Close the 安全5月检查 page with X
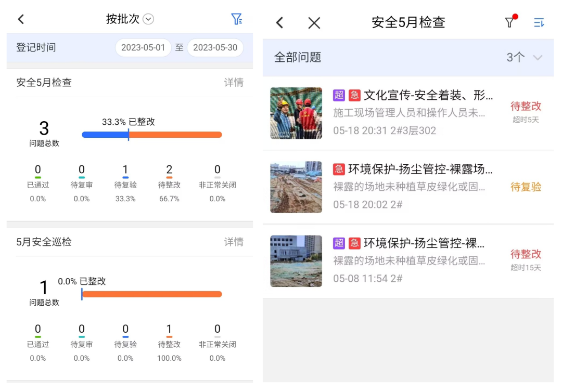Viewport: 562px width, 392px height. (314, 22)
